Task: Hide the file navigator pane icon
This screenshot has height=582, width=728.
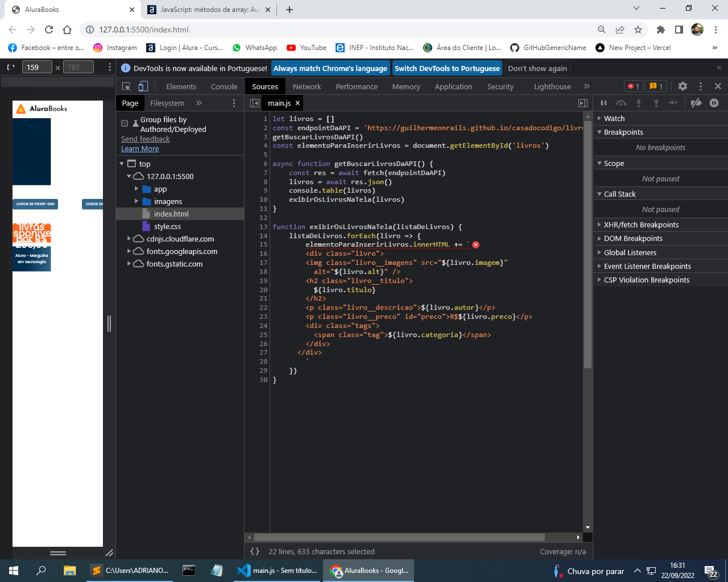Action: pyautogui.click(x=255, y=103)
